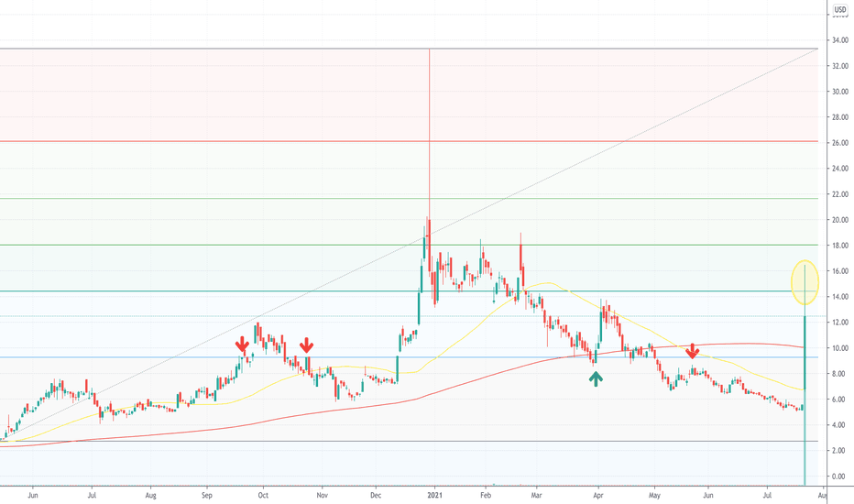Click the 32.00 price axis label

point(840,66)
